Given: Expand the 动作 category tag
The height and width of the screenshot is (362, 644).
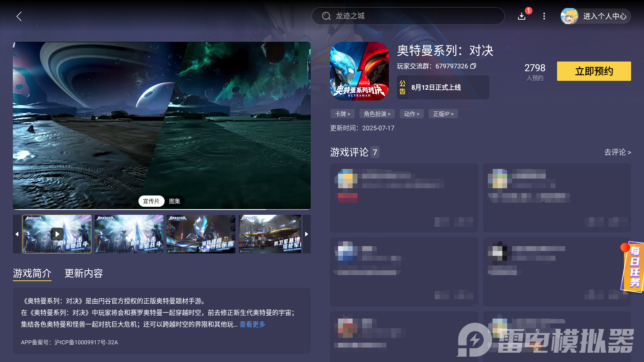Looking at the screenshot, I should click(x=412, y=114).
